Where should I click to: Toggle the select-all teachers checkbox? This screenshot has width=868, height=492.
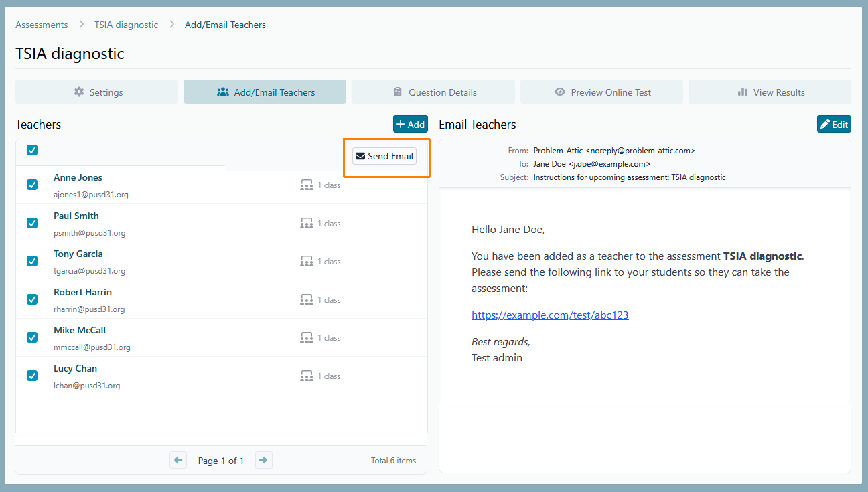[x=32, y=150]
